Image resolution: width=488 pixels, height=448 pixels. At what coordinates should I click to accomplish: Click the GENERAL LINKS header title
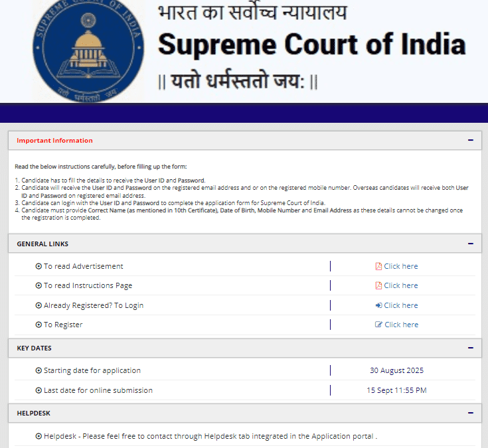click(42, 244)
